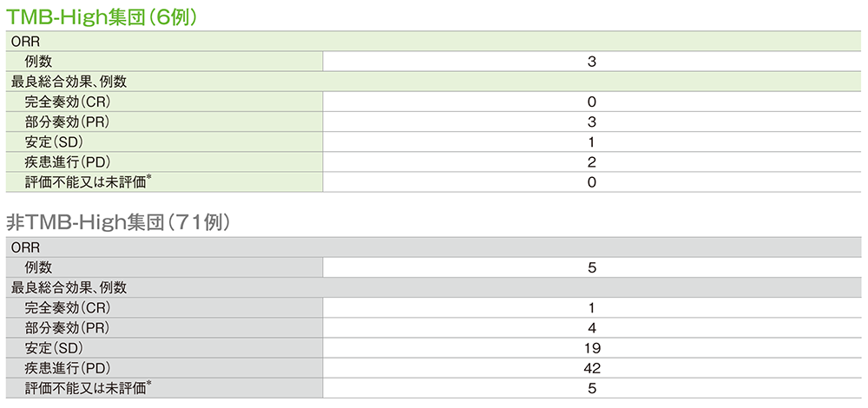This screenshot has height=408, width=868.
Task: Click the 安定(SD) value 19 in the 非TMB-High table
Action: (x=591, y=347)
